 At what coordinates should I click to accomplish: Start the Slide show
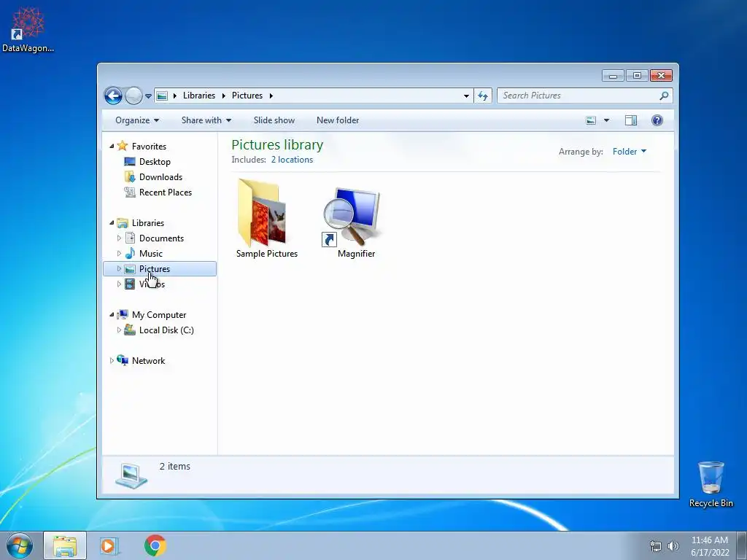click(274, 120)
